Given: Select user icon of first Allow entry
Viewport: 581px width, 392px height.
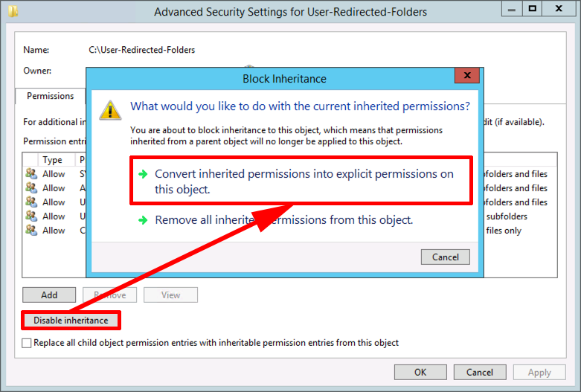Looking at the screenshot, I should pyautogui.click(x=31, y=174).
